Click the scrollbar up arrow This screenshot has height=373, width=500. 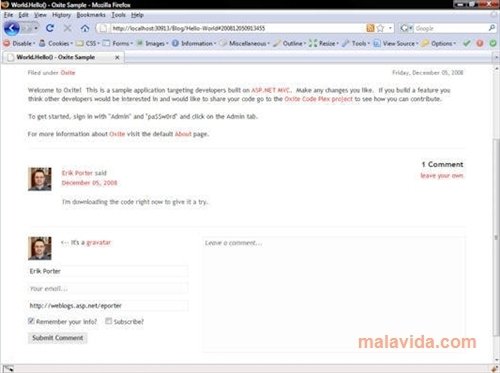point(496,68)
